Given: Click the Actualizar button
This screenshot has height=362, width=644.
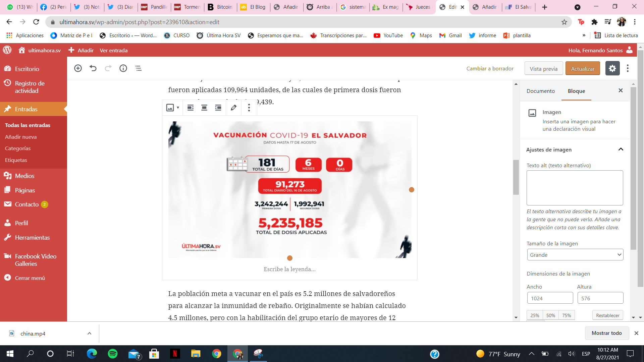Looking at the screenshot, I should click(x=583, y=68).
